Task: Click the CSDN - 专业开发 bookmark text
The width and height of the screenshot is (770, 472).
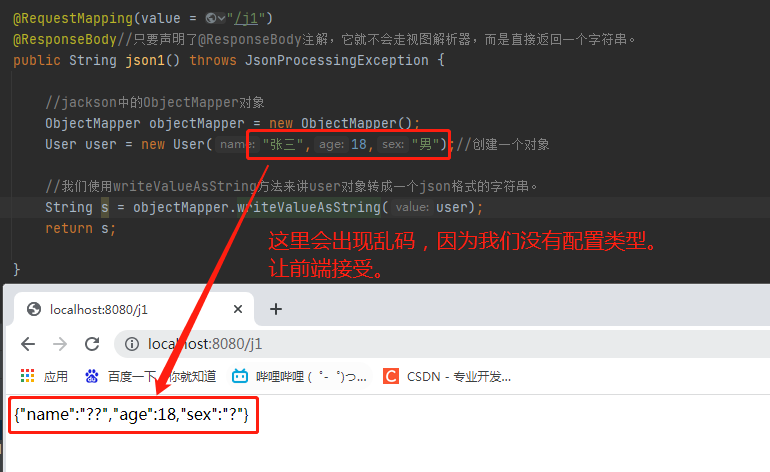Action: (x=459, y=377)
